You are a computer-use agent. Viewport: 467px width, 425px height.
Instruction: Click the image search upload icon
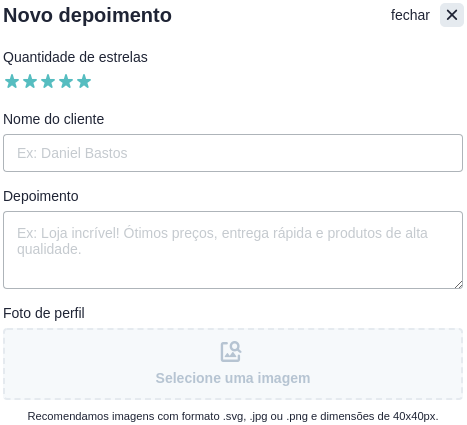point(231,351)
